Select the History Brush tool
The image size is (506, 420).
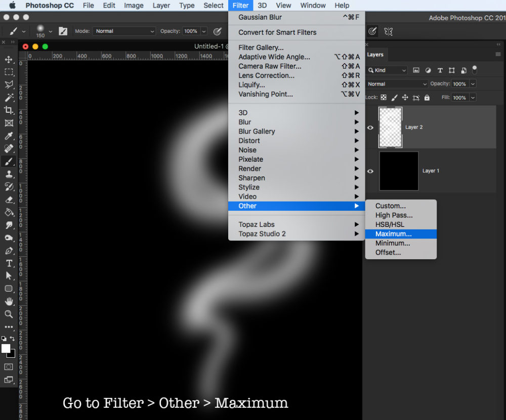point(9,186)
